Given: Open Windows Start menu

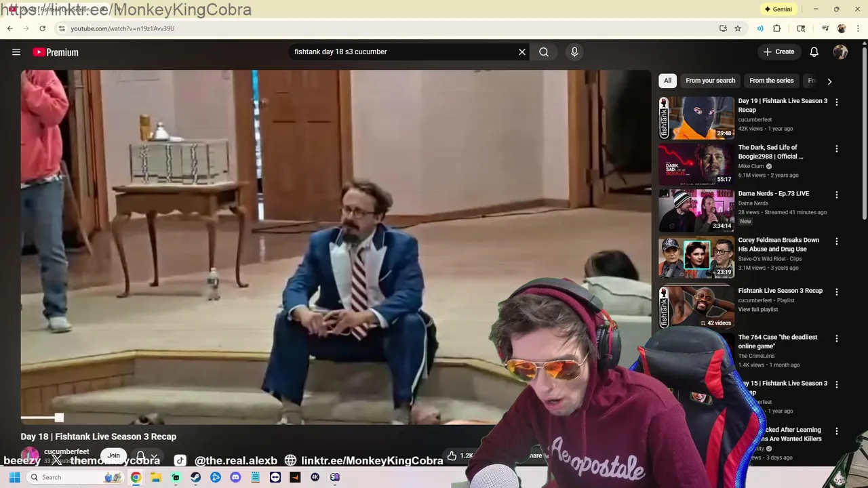Looking at the screenshot, I should tap(14, 477).
